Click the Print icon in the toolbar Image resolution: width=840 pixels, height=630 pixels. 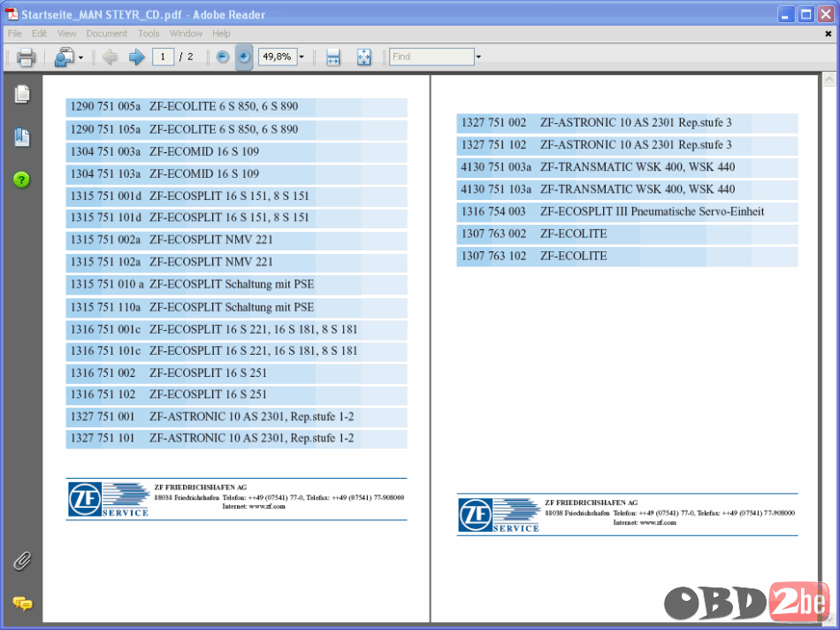pos(26,57)
